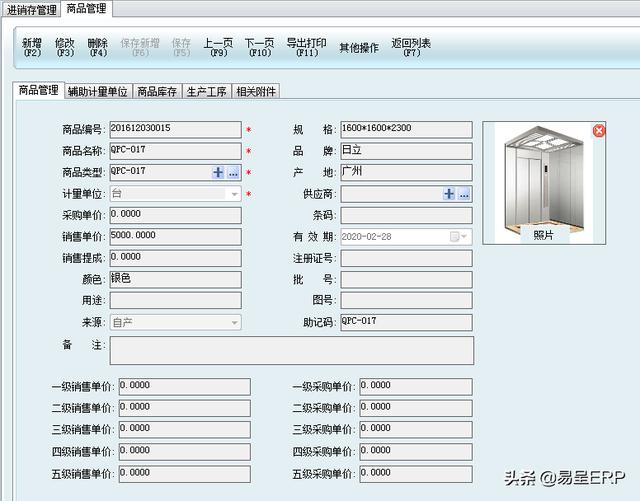The width and height of the screenshot is (640, 501).
Task: Remove the product photo with red X
Action: pos(598,131)
